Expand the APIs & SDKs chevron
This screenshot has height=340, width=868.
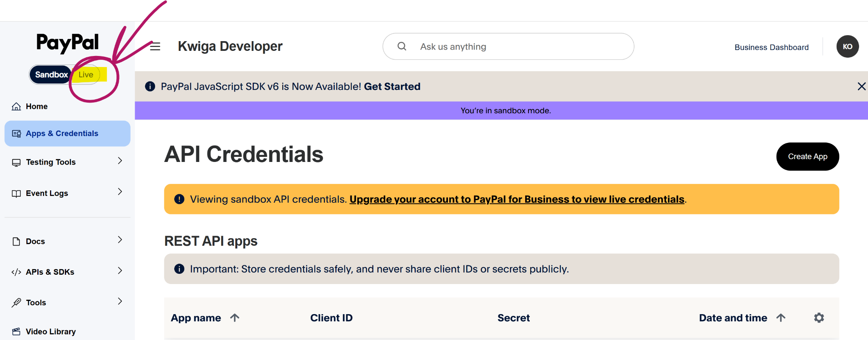pos(120,270)
